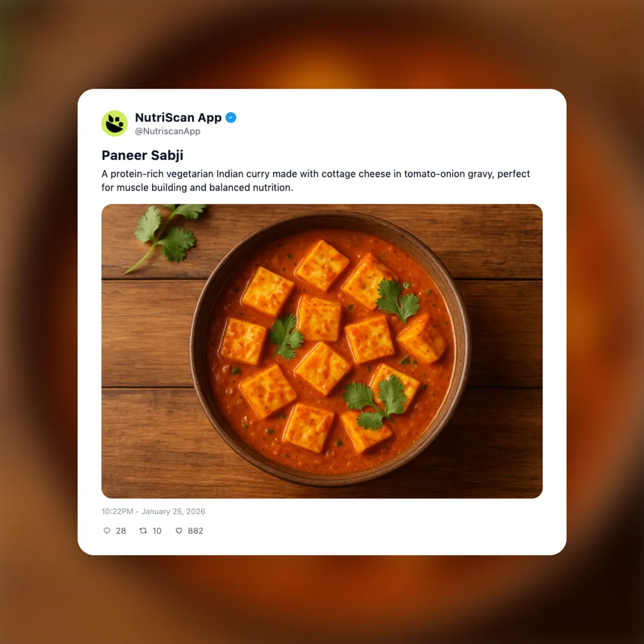Open the Paneer Sabji post title
The image size is (644, 644).
click(x=142, y=156)
